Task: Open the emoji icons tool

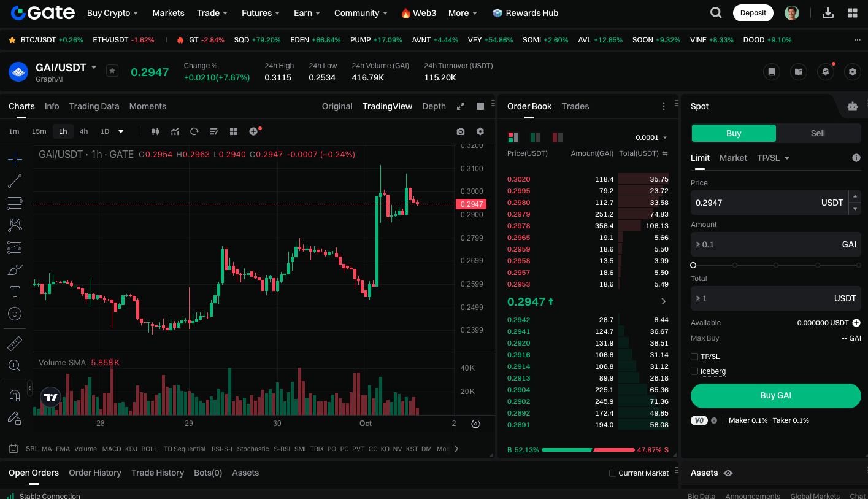Action: [x=15, y=314]
